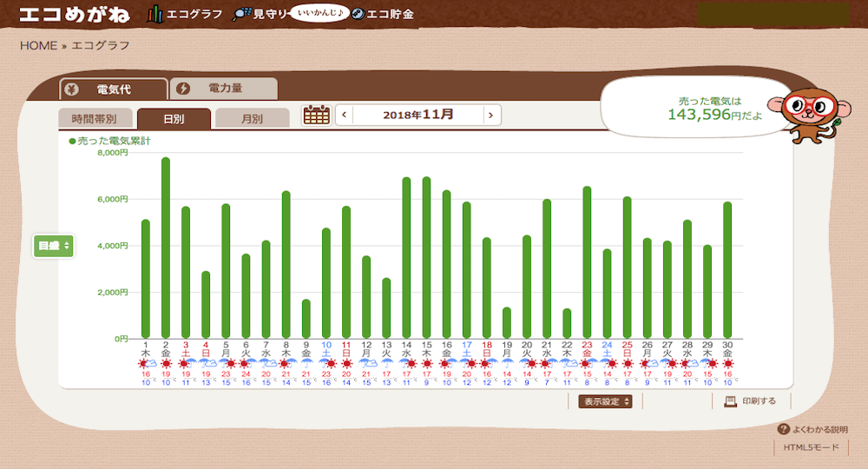Click the 8,000円 axis label
This screenshot has height=469, width=868.
(x=112, y=152)
